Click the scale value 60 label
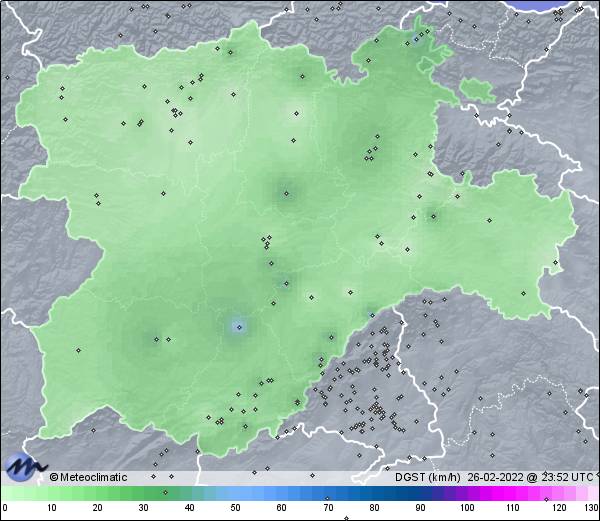600x521 pixels. (282, 508)
